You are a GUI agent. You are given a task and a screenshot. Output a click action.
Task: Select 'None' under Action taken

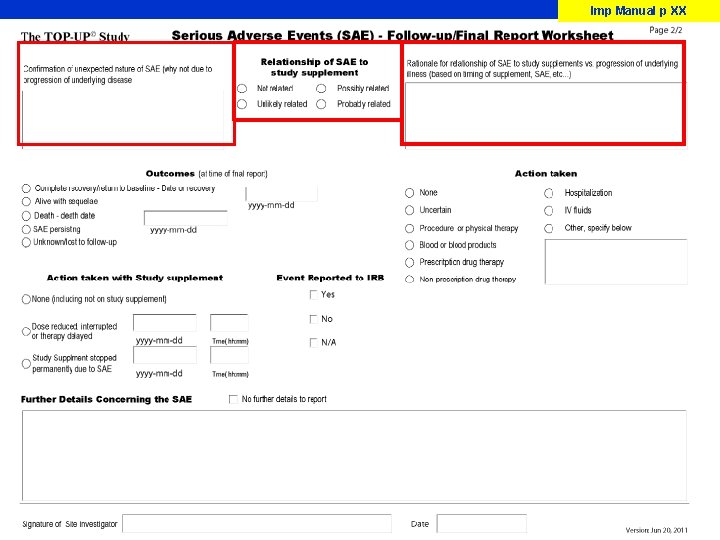(409, 193)
